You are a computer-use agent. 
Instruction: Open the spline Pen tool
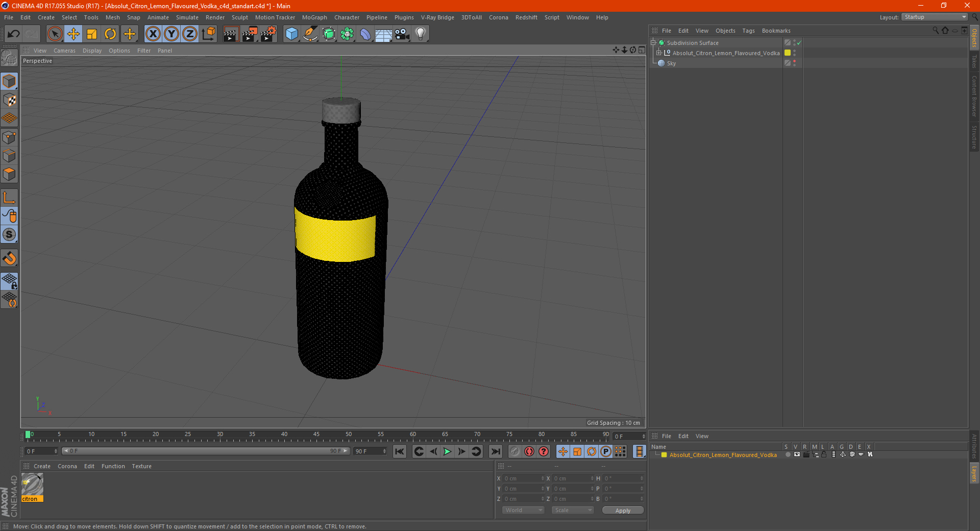click(x=310, y=34)
